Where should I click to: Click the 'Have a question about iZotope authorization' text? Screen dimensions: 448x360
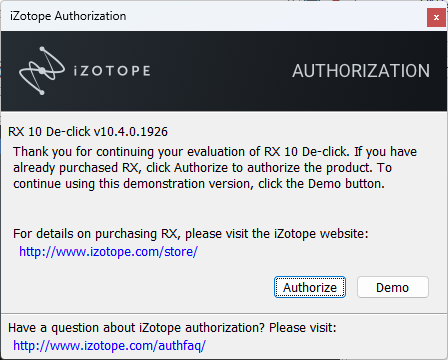172,328
